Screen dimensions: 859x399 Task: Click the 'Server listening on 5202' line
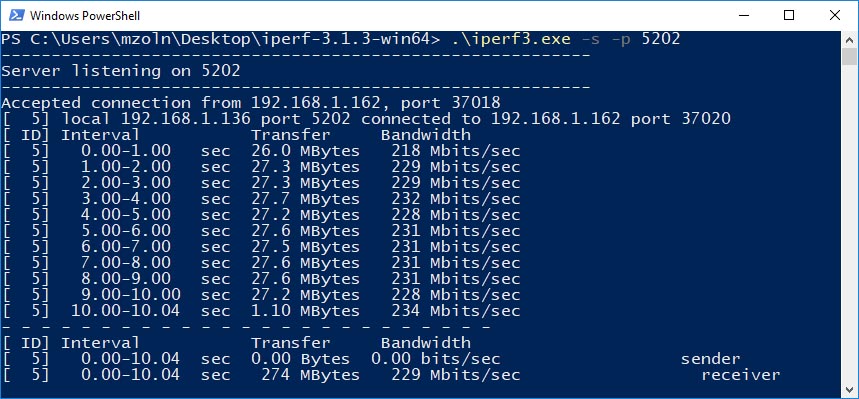pos(121,71)
